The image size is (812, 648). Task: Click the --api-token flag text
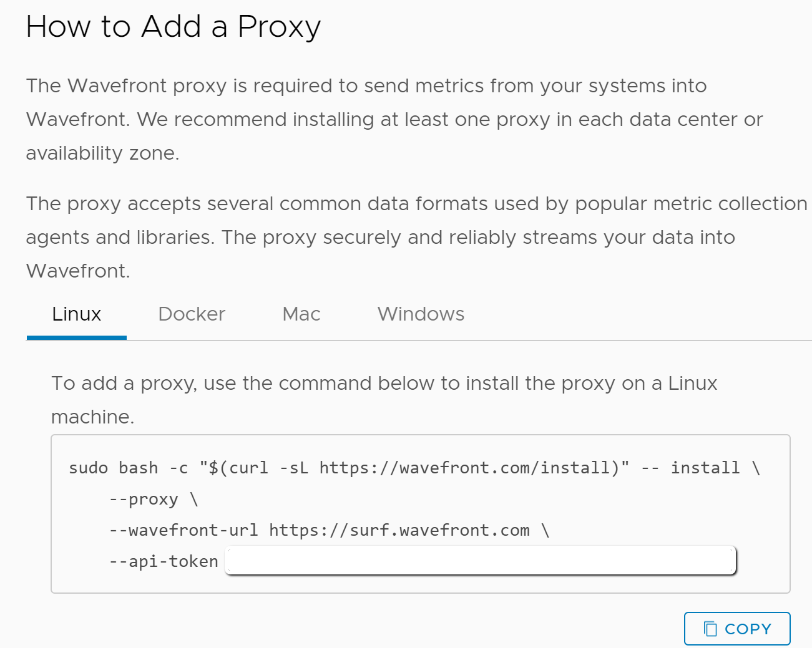[164, 561]
